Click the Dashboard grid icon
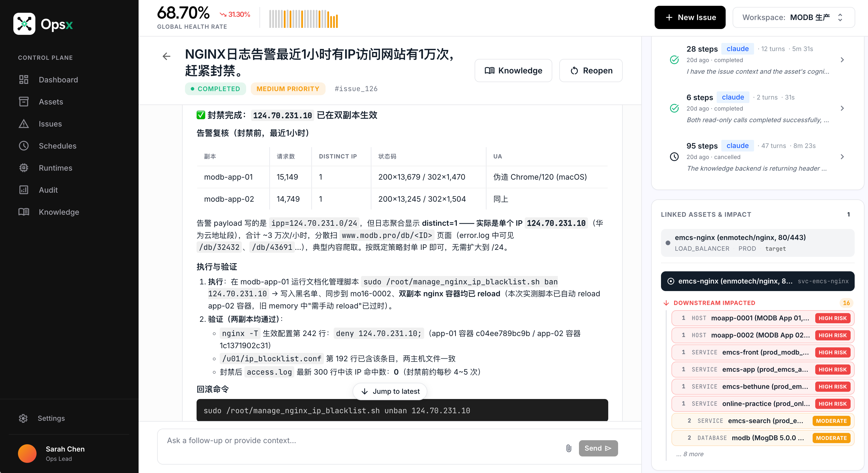Screen dimensions: 868x473 click(23, 80)
